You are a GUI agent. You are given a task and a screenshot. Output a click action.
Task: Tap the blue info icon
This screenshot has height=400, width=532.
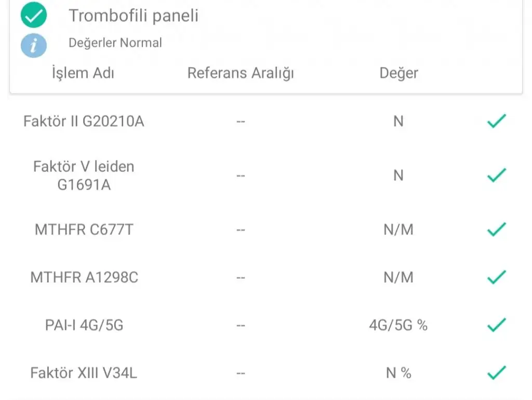tap(34, 45)
